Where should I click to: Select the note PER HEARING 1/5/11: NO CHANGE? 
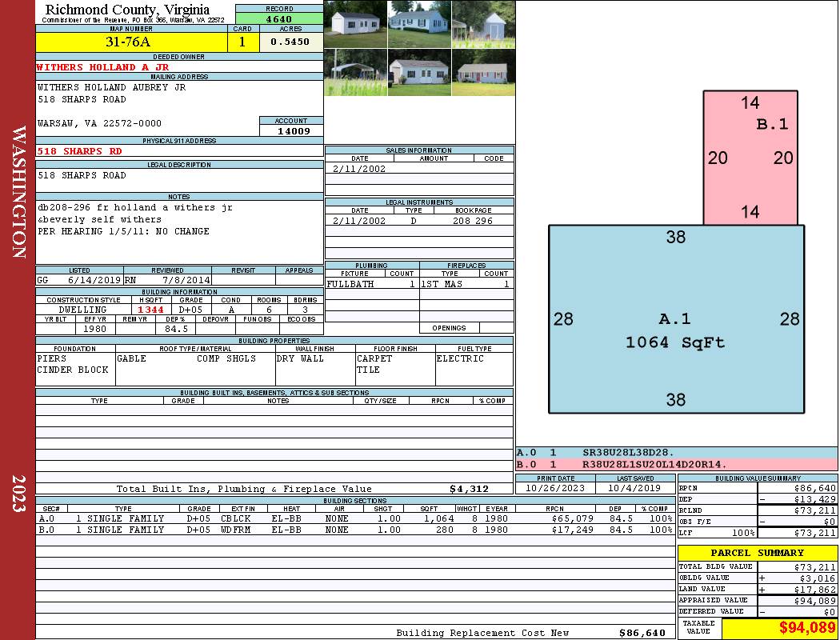[123, 231]
